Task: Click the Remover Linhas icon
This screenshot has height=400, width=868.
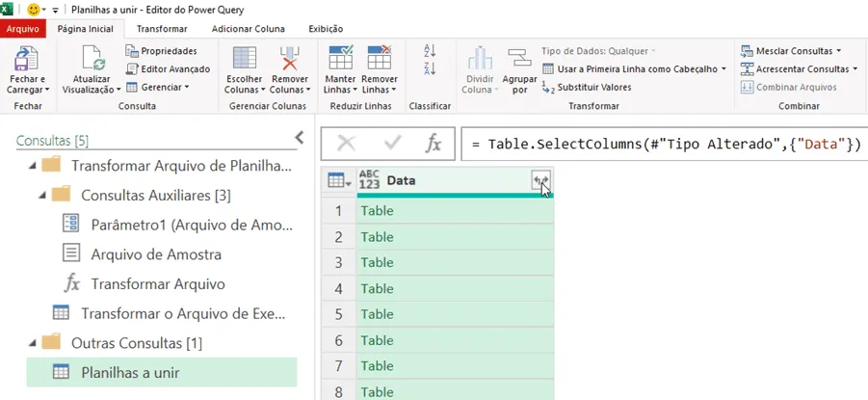Action: point(380,58)
